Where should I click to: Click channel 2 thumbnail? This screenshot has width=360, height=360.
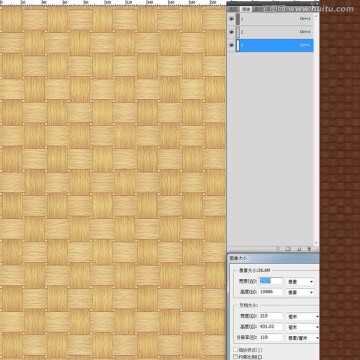(x=238, y=32)
